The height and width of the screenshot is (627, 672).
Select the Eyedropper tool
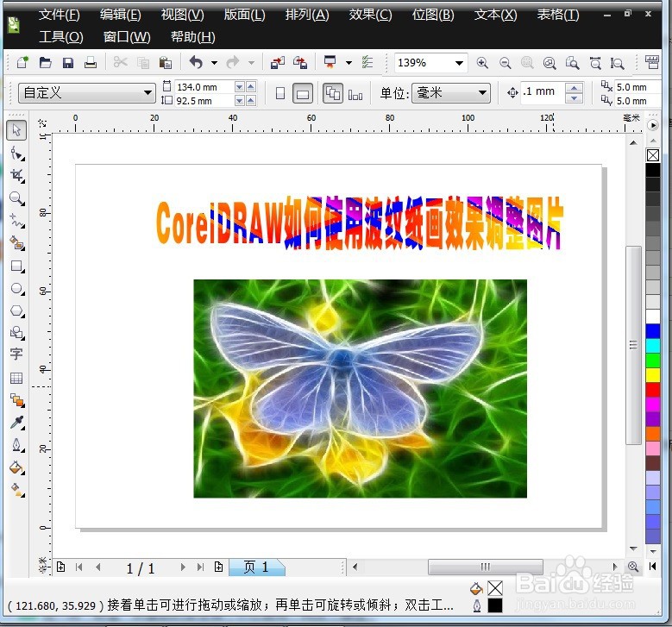[16, 423]
